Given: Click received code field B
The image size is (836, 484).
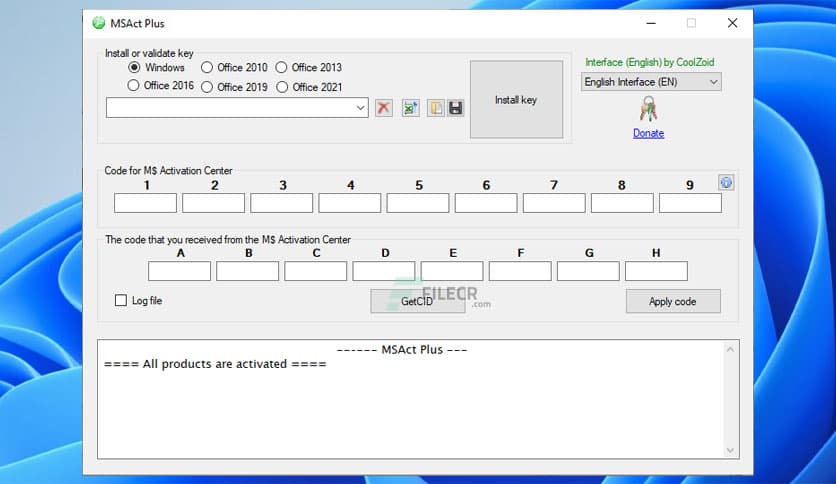Looking at the screenshot, I should 247,271.
